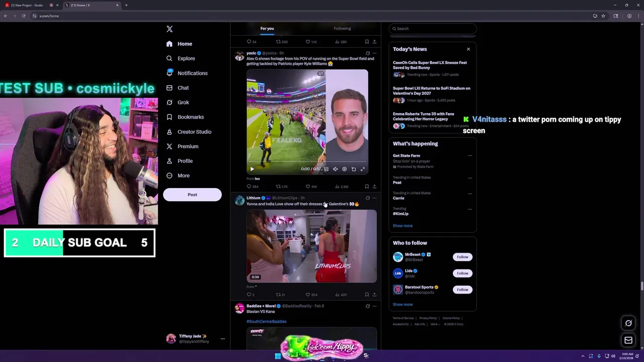Go to Profile in the sidebar
Screen dimensions: 644x362
coord(180,161)
